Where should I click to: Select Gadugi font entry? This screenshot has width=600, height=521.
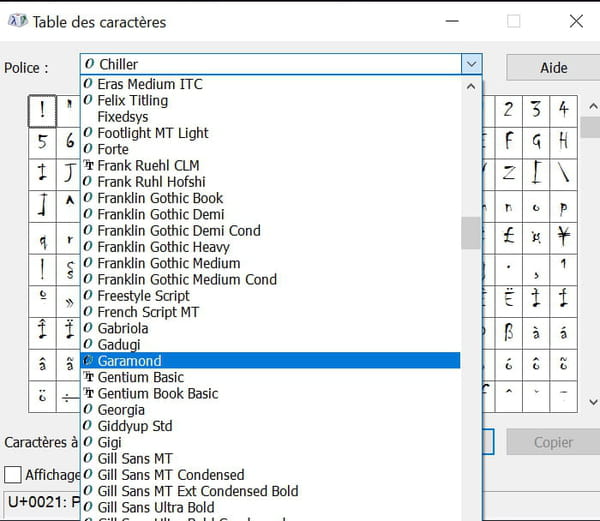tap(270, 345)
